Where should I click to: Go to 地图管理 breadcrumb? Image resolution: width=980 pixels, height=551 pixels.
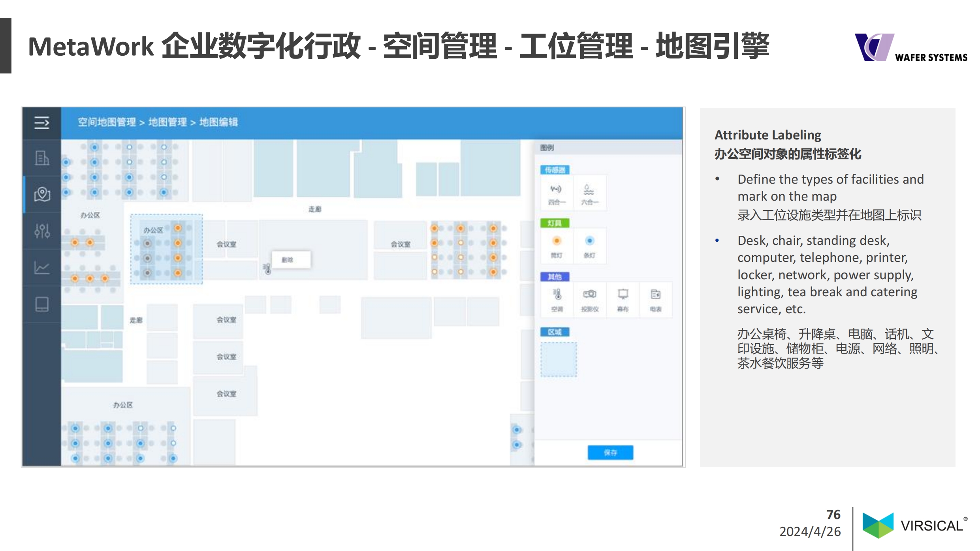(x=167, y=122)
